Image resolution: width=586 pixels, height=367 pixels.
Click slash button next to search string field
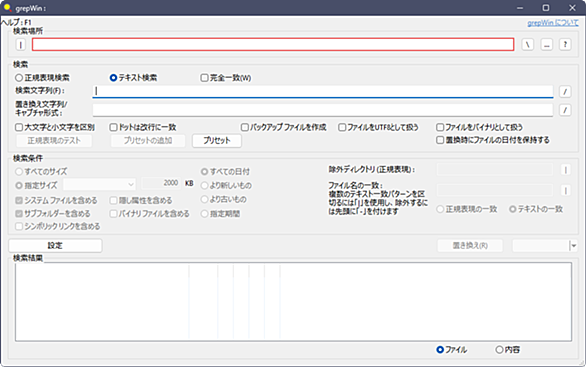point(565,91)
